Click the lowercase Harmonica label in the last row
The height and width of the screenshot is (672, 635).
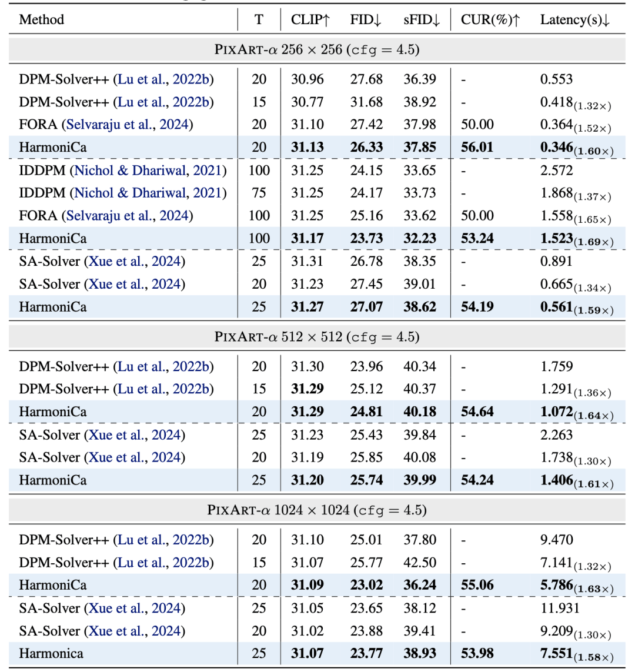pos(51,653)
